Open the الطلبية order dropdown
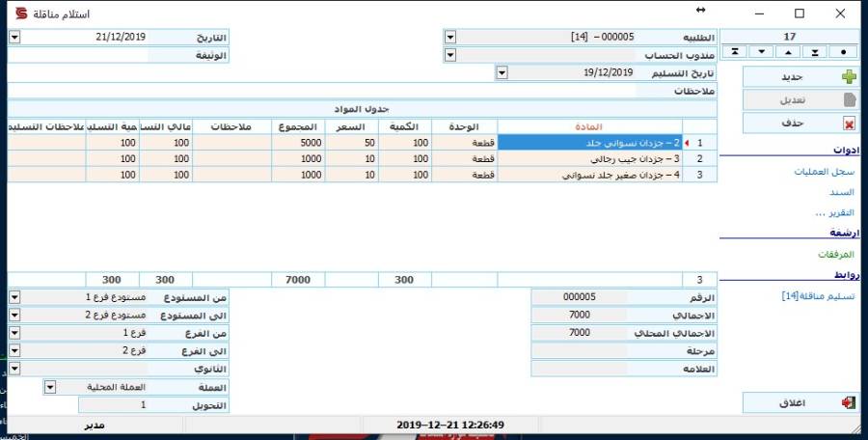868x440 pixels. [450, 37]
